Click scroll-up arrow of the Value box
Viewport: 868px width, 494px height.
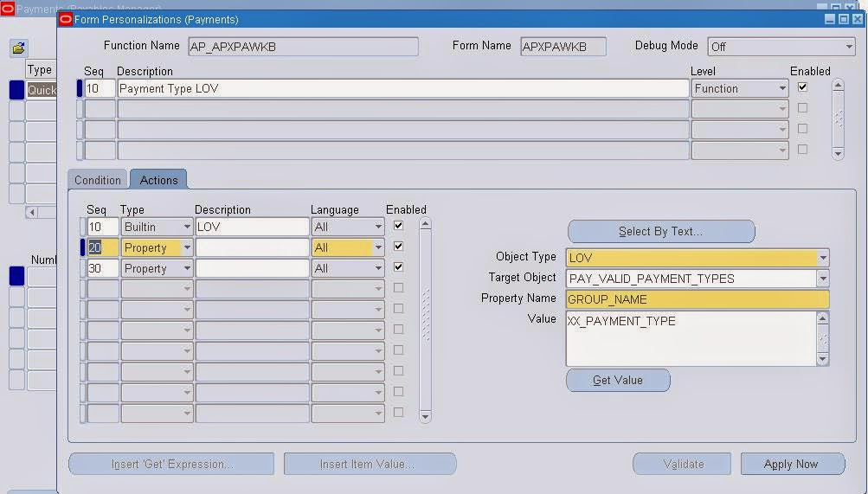click(823, 318)
